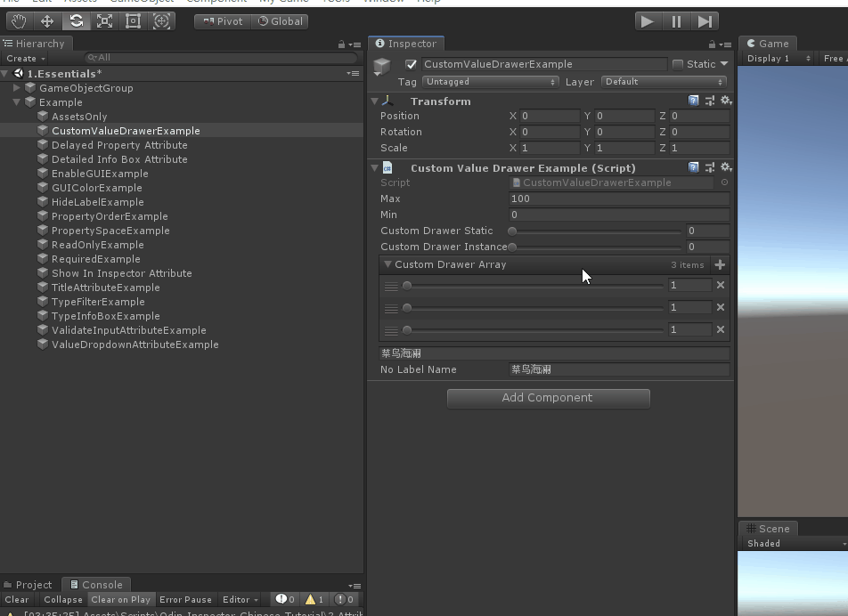This screenshot has width=848, height=616.
Task: Open the Transform component gear menu
Action: (x=726, y=101)
